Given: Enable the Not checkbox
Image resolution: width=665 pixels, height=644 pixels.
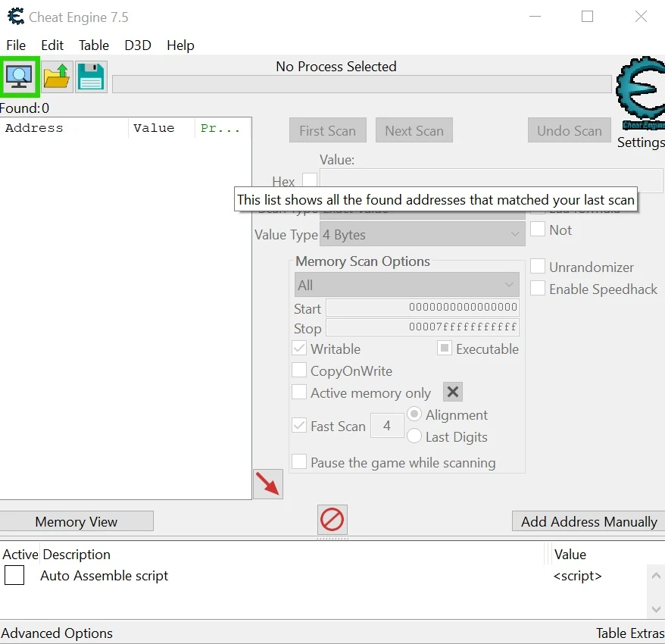Looking at the screenshot, I should 538,229.
